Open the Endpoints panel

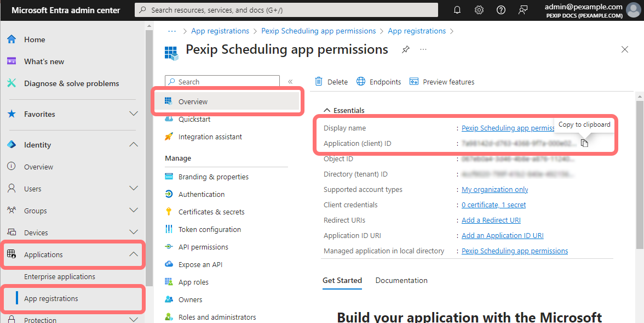pos(378,81)
